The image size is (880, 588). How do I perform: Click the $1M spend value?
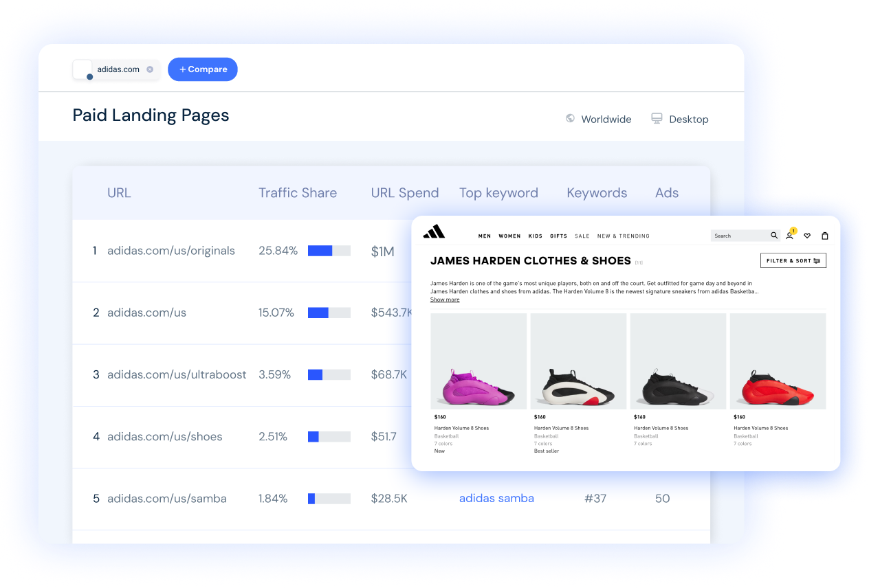click(x=383, y=251)
